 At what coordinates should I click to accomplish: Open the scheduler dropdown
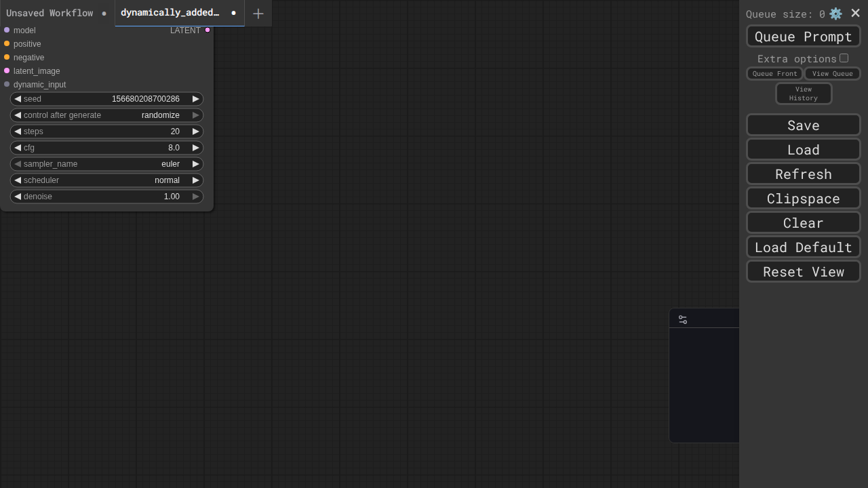pos(106,180)
